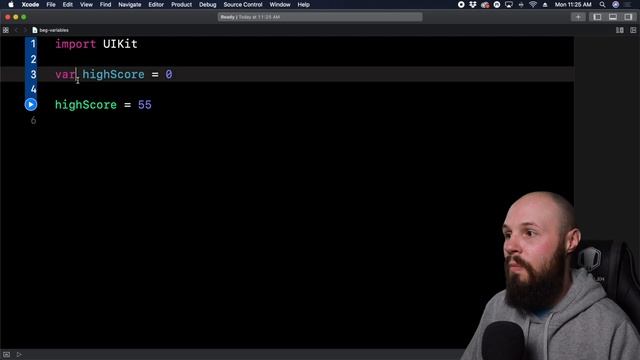Image resolution: width=640 pixels, height=360 pixels.
Task: Open the File menu
Action: coord(51,4)
